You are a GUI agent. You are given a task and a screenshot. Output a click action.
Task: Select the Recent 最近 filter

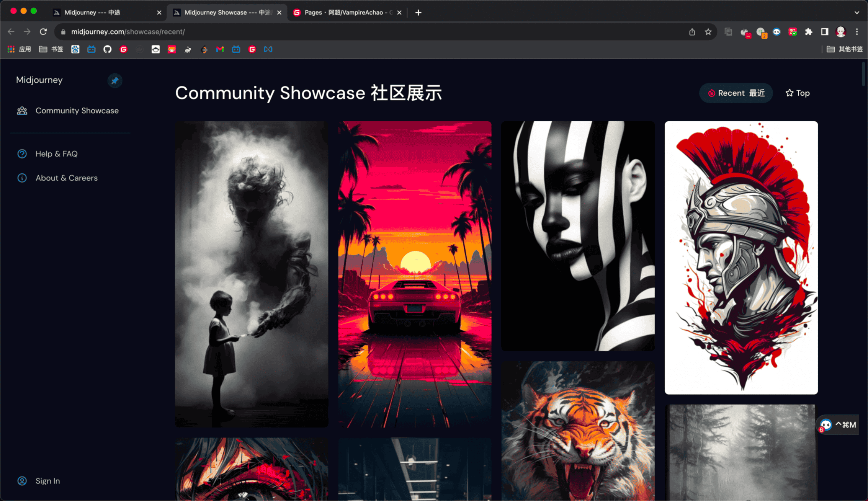(x=736, y=93)
